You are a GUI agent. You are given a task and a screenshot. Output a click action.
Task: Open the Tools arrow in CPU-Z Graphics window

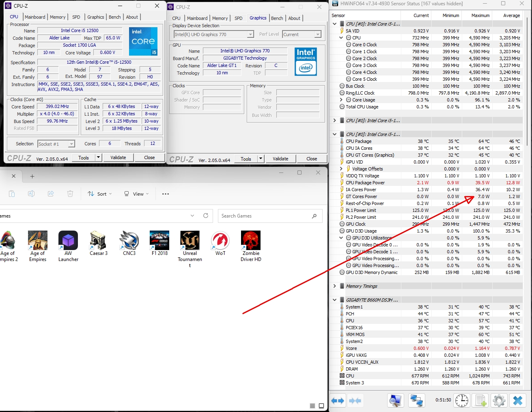coord(261,159)
